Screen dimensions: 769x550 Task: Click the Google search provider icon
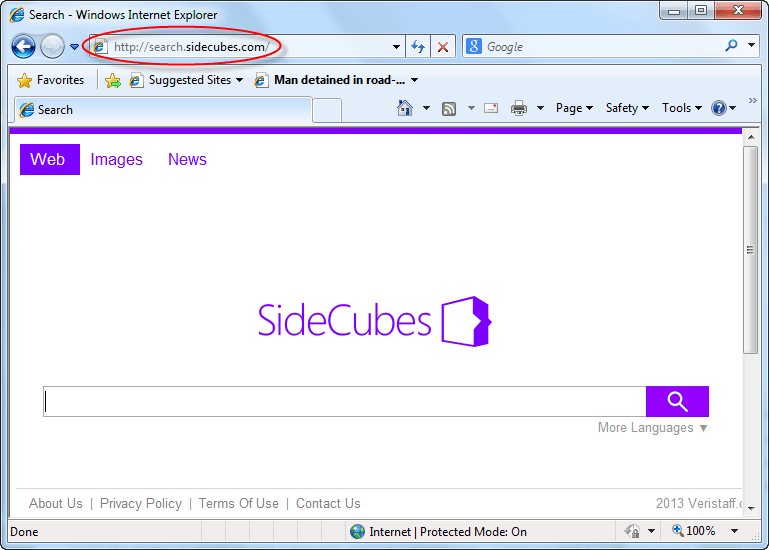(x=473, y=47)
